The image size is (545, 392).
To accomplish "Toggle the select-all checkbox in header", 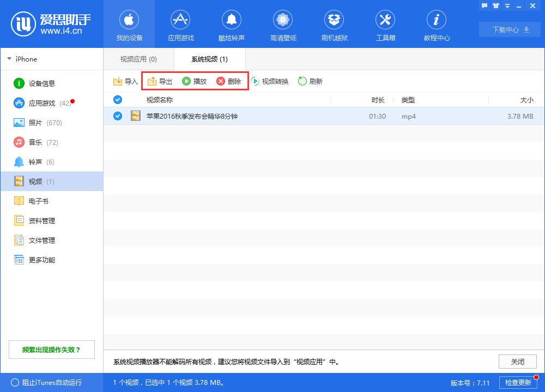I will coord(118,100).
